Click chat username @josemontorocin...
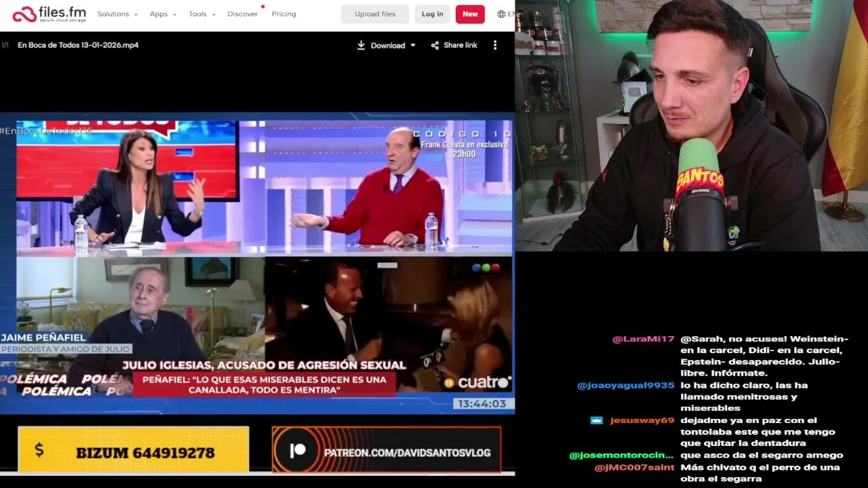 621,455
